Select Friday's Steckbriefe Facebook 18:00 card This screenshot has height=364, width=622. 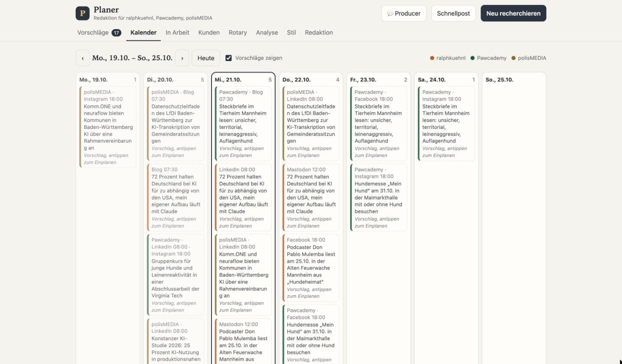378,123
